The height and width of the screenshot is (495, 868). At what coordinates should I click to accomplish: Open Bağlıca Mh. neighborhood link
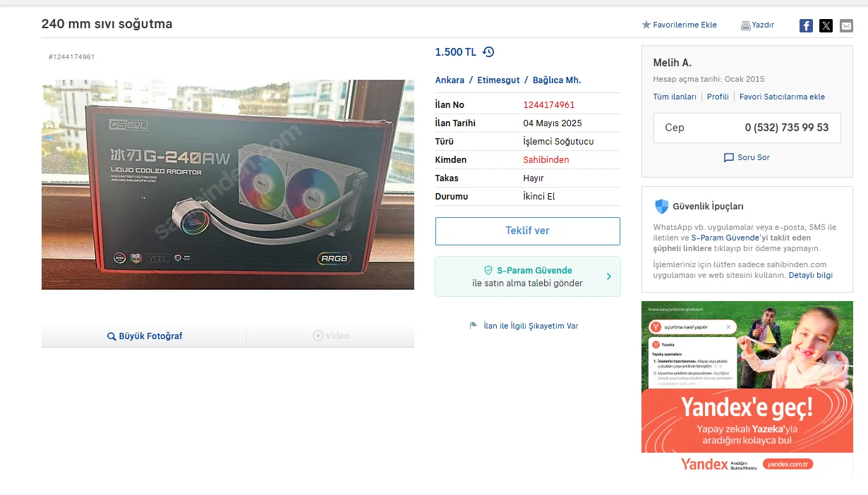pos(557,80)
